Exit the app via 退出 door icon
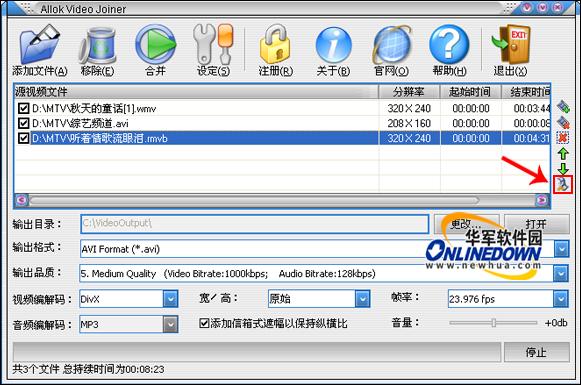This screenshot has height=385, width=581. pos(511,44)
